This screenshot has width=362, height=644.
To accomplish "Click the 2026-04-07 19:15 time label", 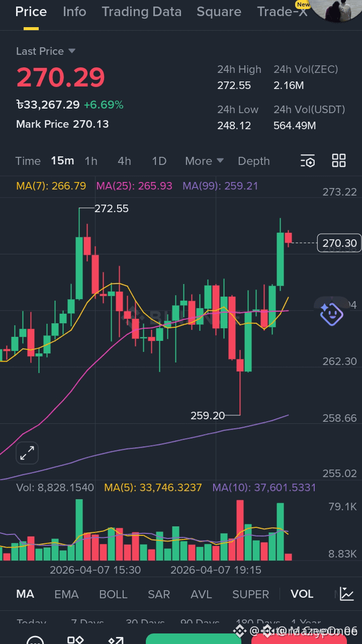I will [216, 570].
